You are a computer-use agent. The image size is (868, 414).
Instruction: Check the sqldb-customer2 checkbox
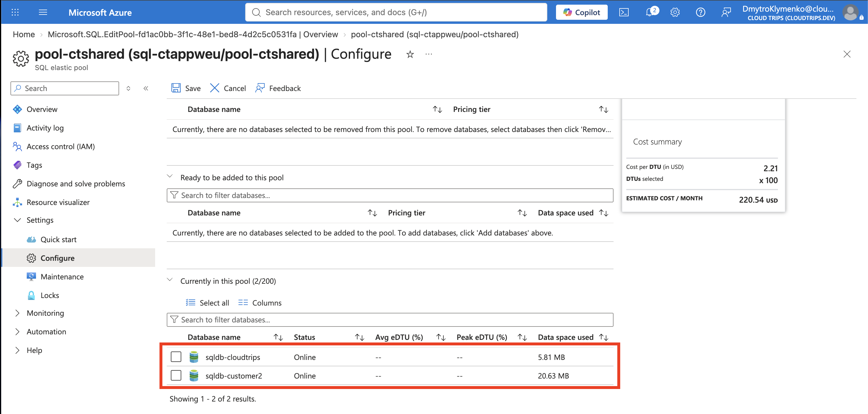(176, 375)
